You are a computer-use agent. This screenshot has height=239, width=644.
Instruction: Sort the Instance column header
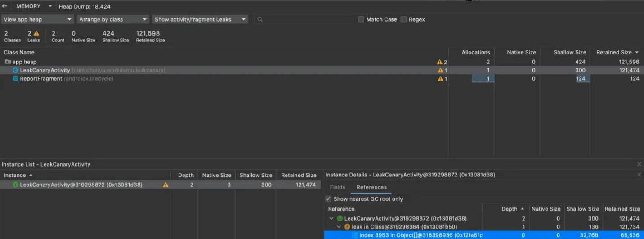(x=85, y=175)
